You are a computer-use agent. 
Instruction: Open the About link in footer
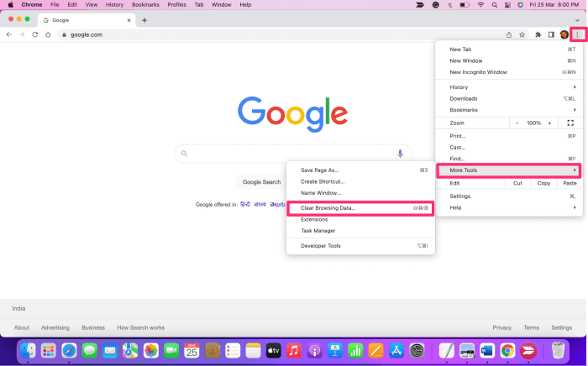pyautogui.click(x=21, y=327)
